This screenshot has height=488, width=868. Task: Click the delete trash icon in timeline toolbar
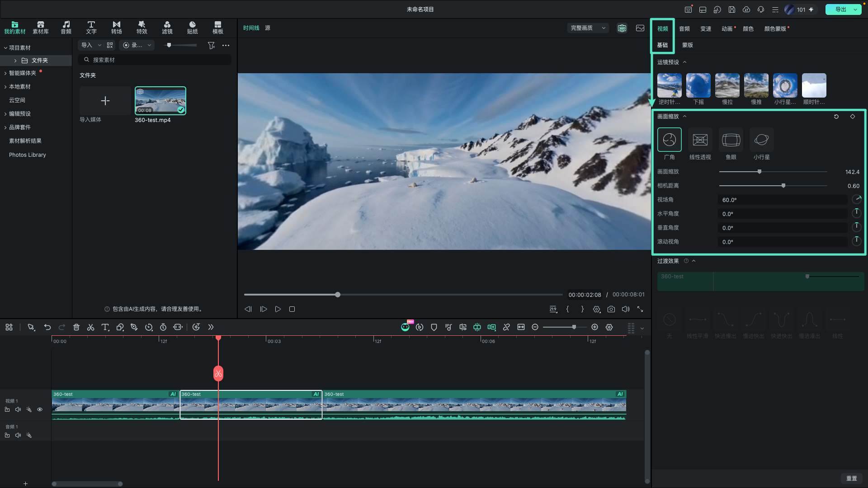click(x=76, y=327)
